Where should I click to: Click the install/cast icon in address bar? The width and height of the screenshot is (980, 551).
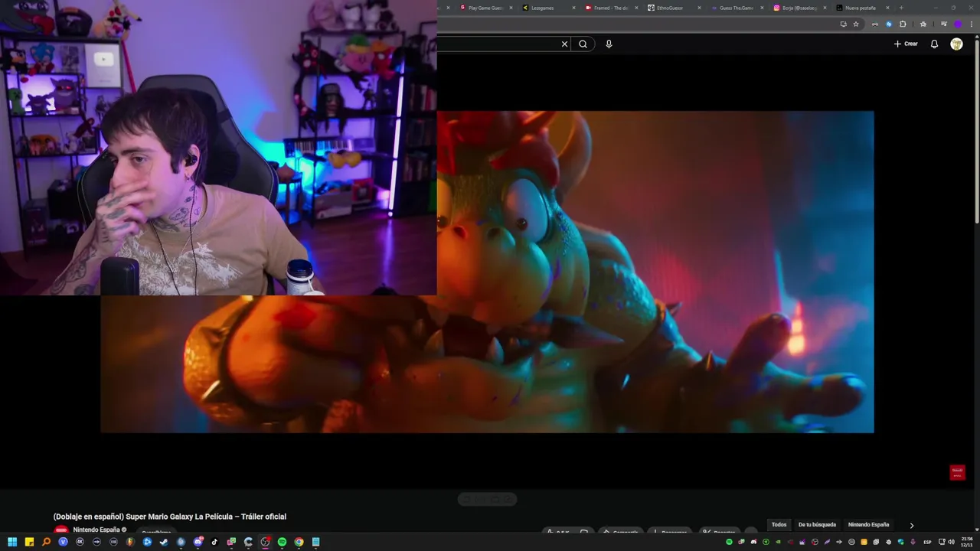844,24
